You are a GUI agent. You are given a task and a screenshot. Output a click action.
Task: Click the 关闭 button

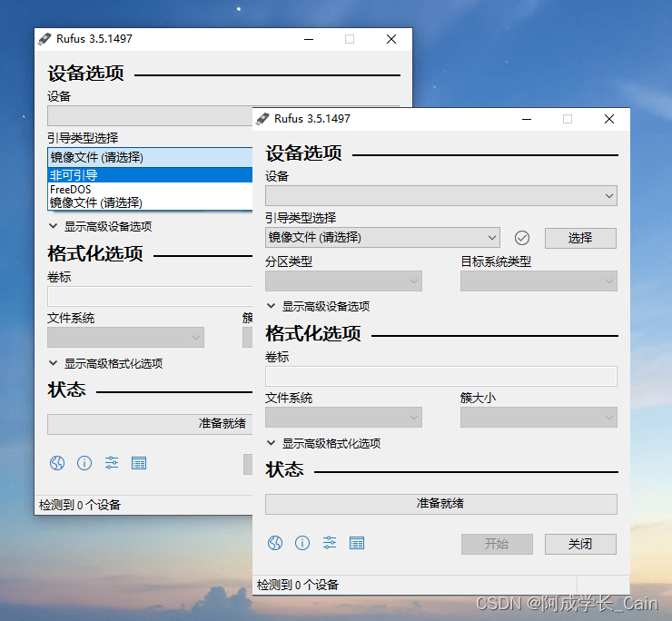[580, 544]
